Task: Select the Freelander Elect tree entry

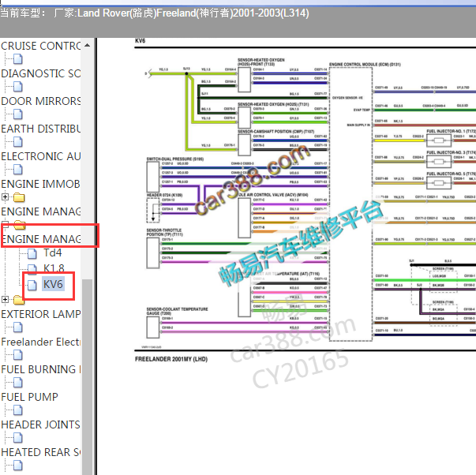Action: 41,342
